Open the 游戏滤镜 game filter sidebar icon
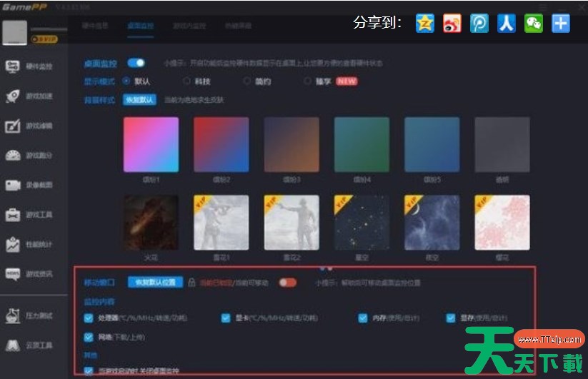The width and height of the screenshot is (588, 379). click(x=12, y=126)
